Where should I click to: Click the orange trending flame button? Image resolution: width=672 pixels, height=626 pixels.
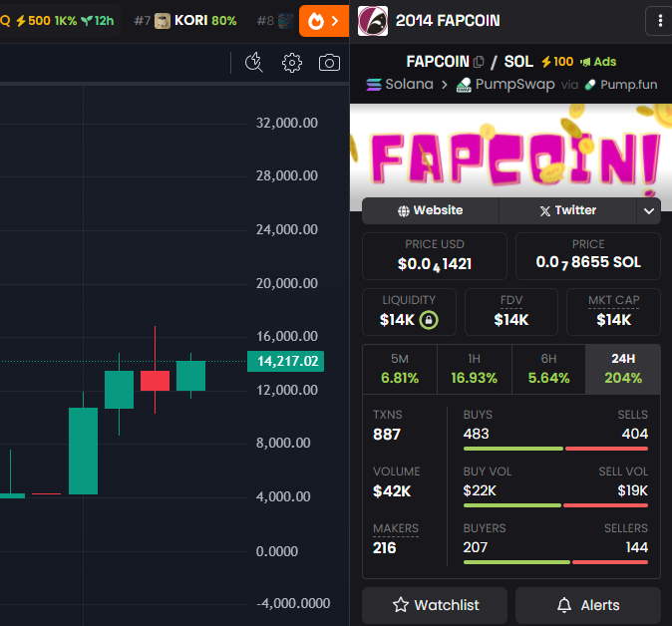(324, 21)
